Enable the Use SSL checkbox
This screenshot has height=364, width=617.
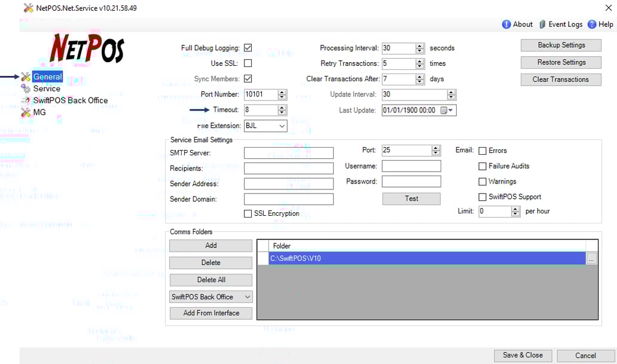[x=248, y=63]
